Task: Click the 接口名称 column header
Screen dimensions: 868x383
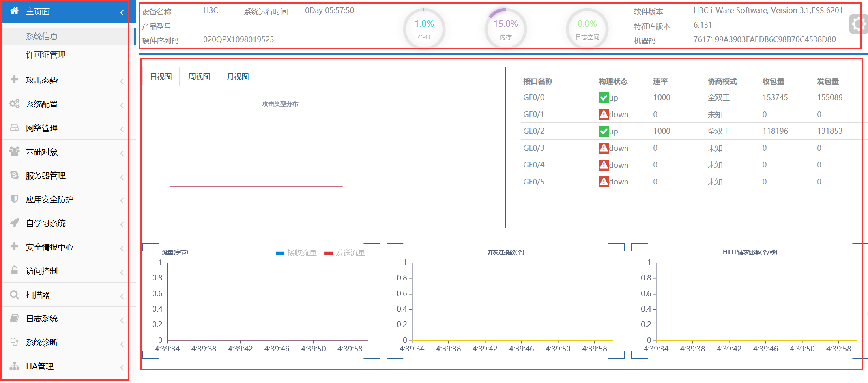Action: click(538, 81)
